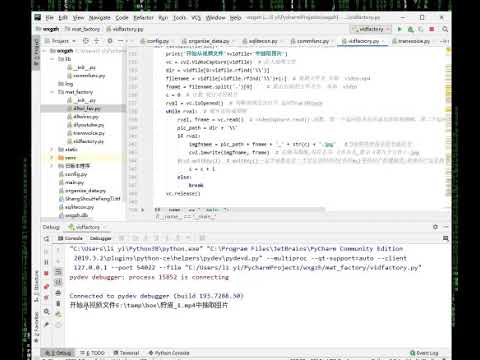
Task: Select sqlitecon.py in project tree
Action: pyautogui.click(x=76, y=207)
